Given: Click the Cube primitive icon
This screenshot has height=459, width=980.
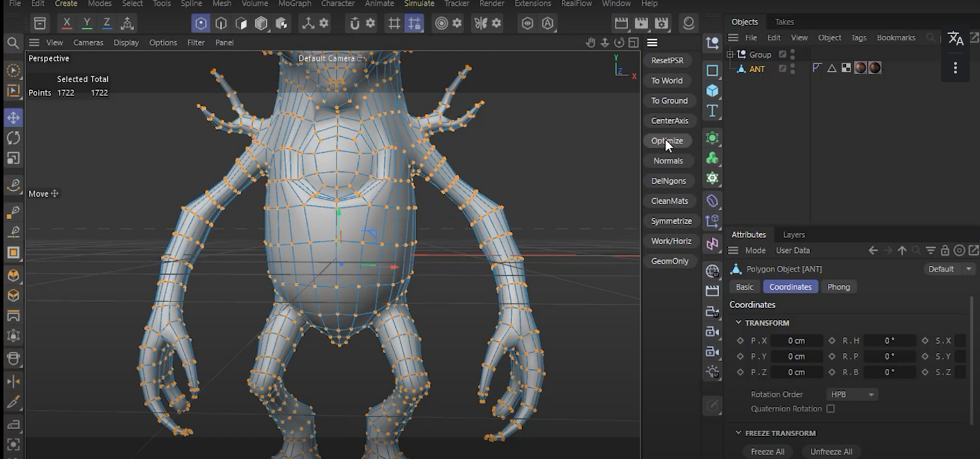Looking at the screenshot, I should [712, 90].
